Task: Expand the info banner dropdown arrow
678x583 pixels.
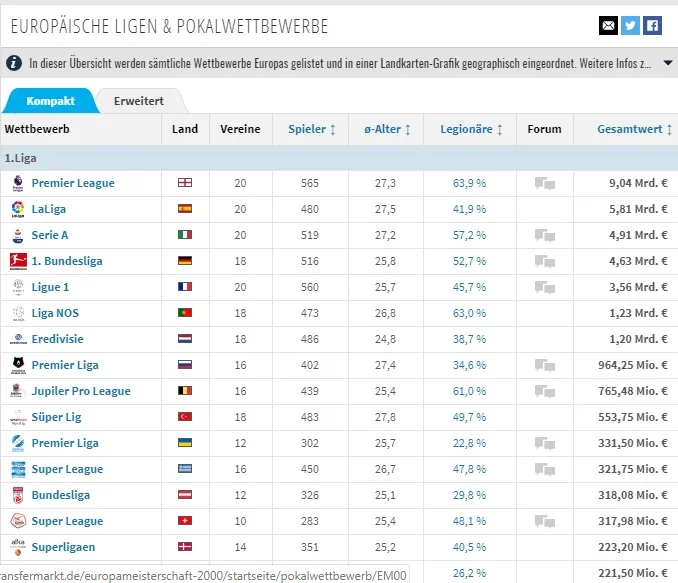Action: [x=668, y=63]
